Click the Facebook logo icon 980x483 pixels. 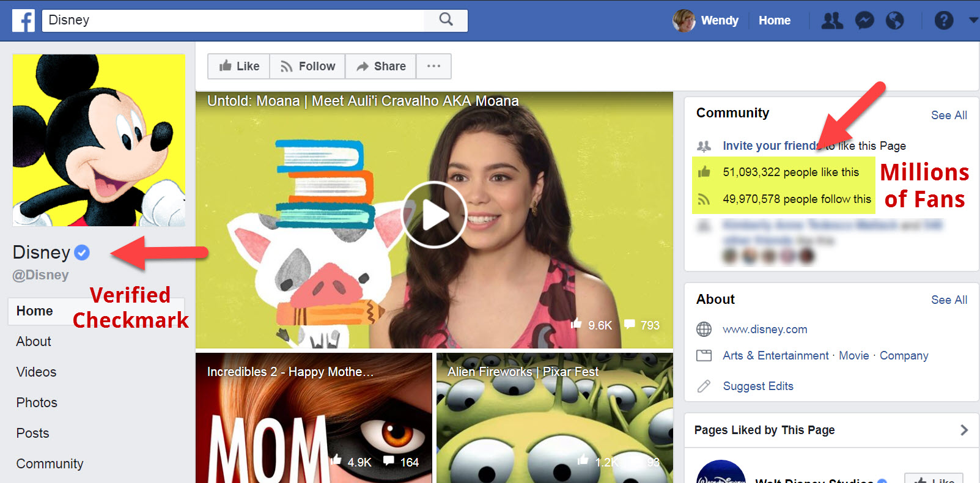coord(23,20)
